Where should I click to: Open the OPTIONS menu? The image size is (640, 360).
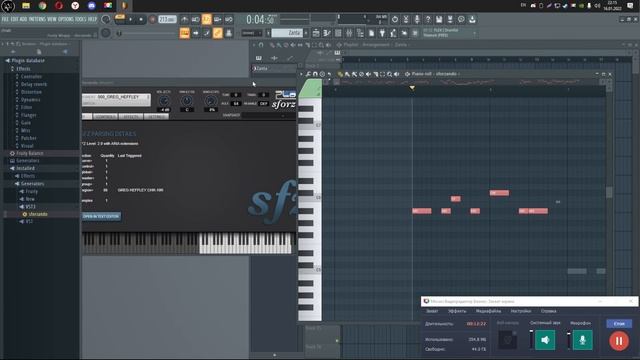66,19
